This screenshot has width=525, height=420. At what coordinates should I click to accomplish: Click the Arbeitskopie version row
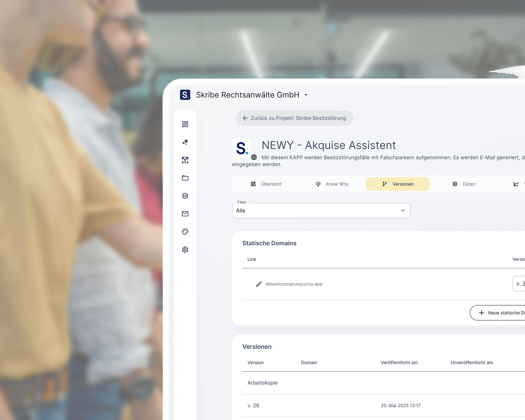coord(384,383)
